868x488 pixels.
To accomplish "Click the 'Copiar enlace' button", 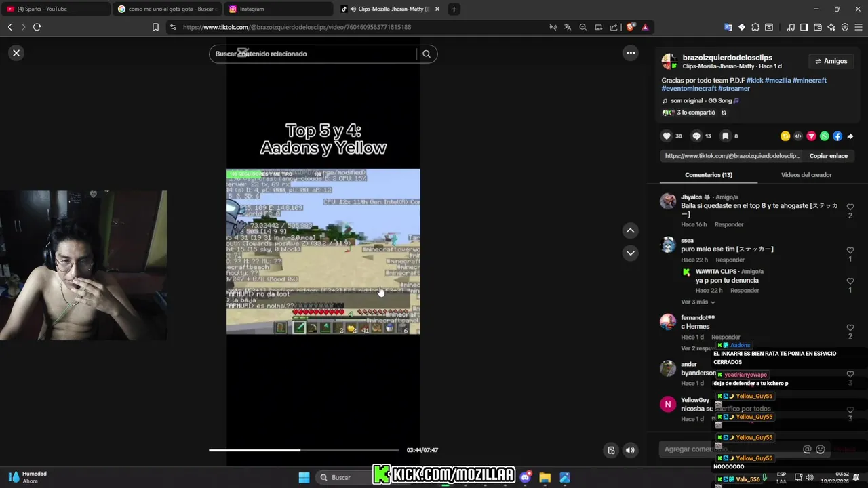I will [828, 156].
